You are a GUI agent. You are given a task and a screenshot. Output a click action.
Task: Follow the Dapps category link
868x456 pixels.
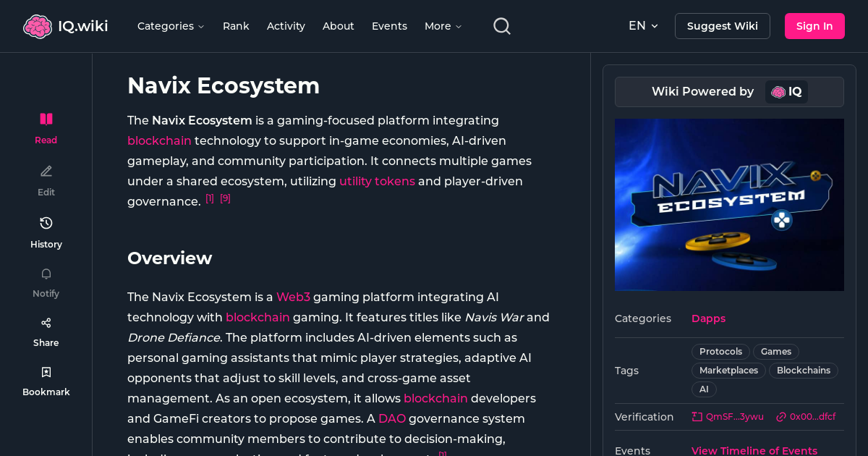coord(708,318)
